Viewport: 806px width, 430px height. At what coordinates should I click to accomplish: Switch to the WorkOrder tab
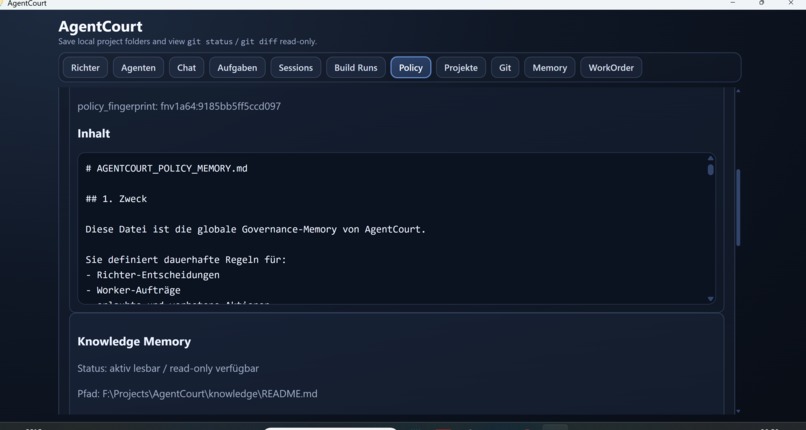pos(611,67)
